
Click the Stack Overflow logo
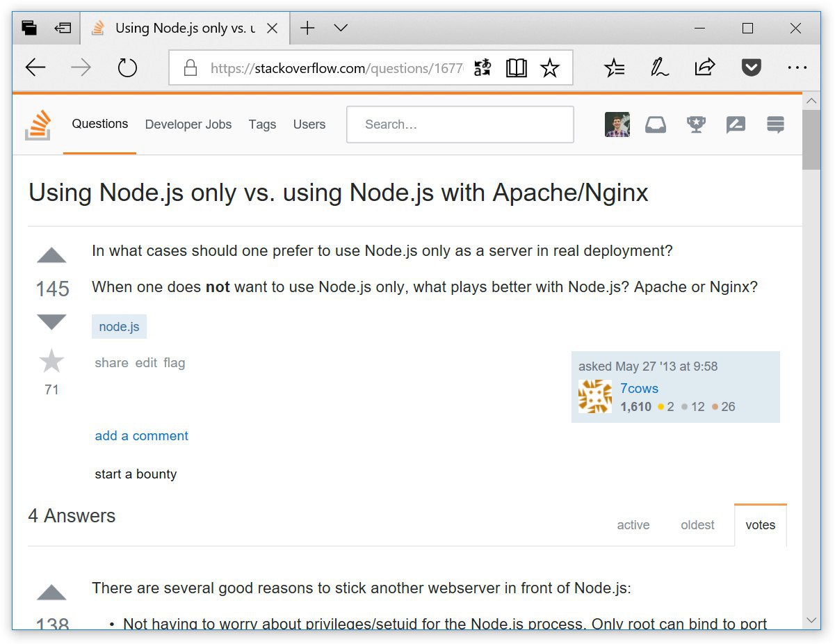tap(38, 125)
